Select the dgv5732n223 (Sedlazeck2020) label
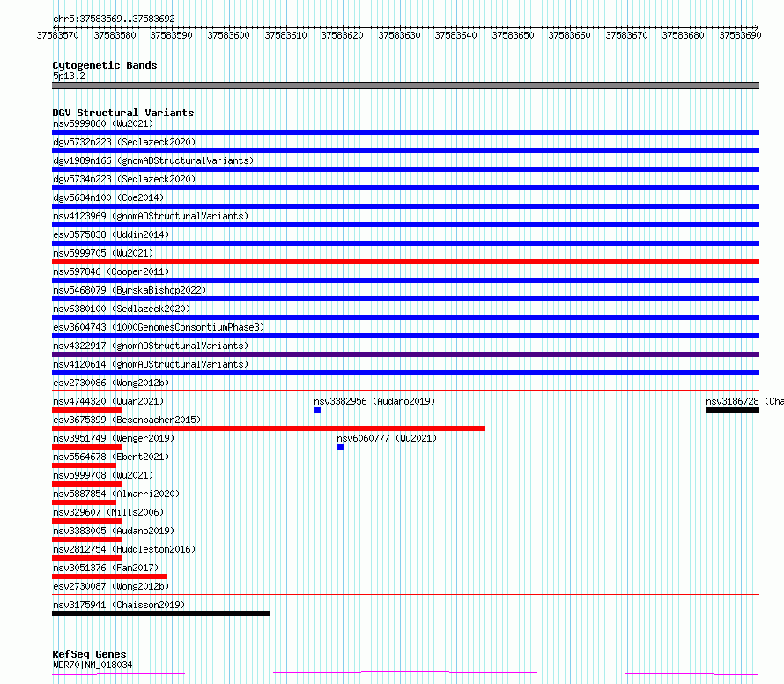The height and width of the screenshot is (684, 784). pyautogui.click(x=124, y=142)
